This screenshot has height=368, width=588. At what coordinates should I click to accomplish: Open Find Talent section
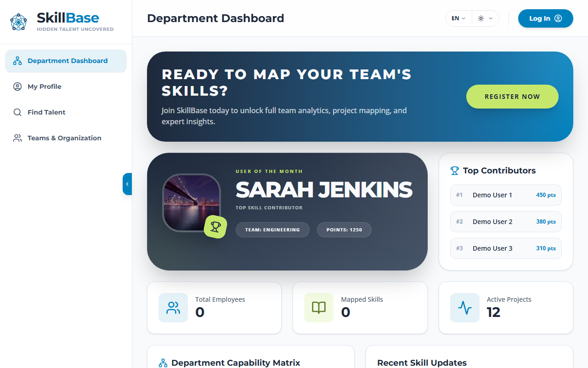[x=66, y=112]
